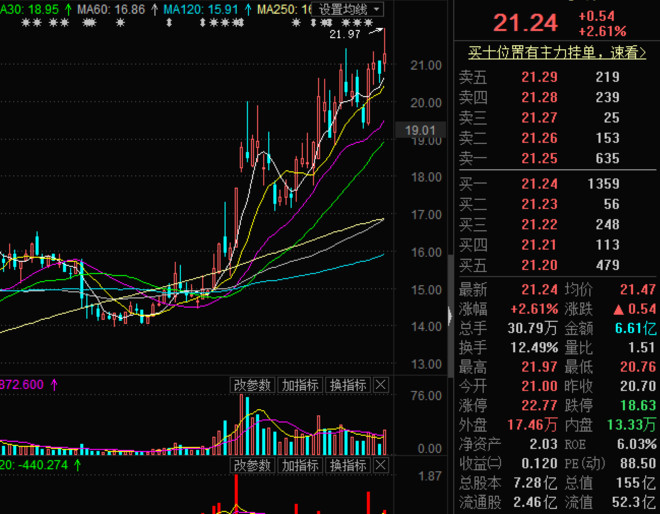Click 换指标 in the -440.274 indicator panel
Image resolution: width=660 pixels, height=514 pixels.
[348, 465]
